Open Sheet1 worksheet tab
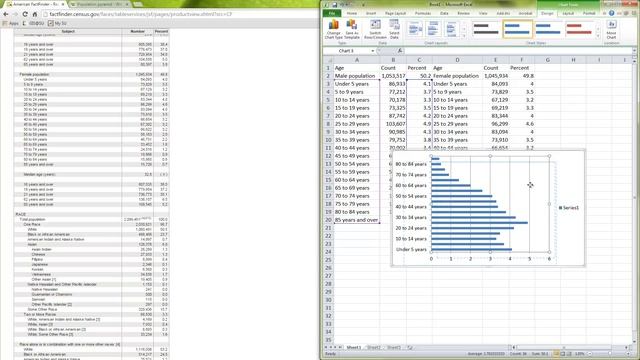Image resolution: width=640 pixels, height=360 pixels. pos(353,347)
